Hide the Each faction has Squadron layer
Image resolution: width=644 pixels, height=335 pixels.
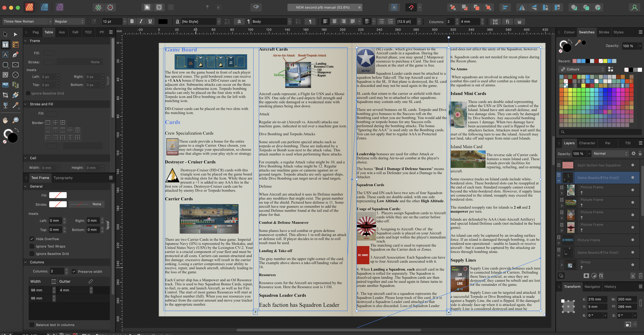(x=633, y=165)
